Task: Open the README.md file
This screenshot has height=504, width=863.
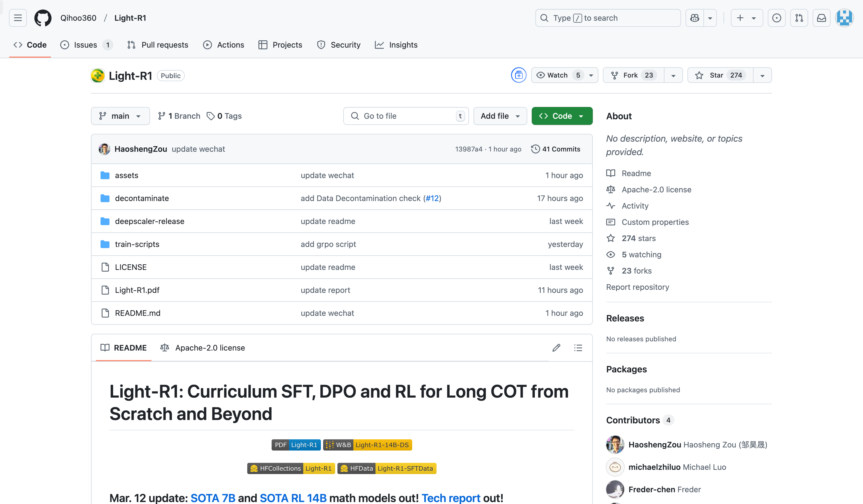Action: [x=137, y=313]
